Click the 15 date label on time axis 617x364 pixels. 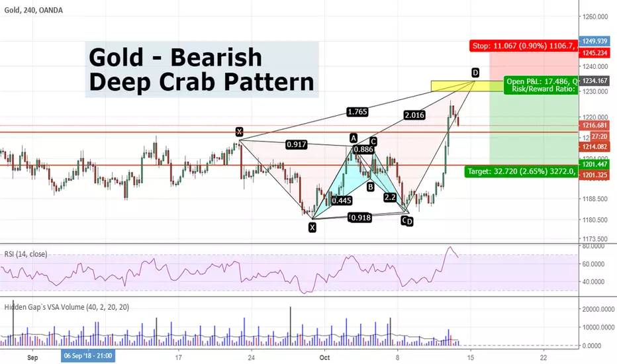point(471,357)
